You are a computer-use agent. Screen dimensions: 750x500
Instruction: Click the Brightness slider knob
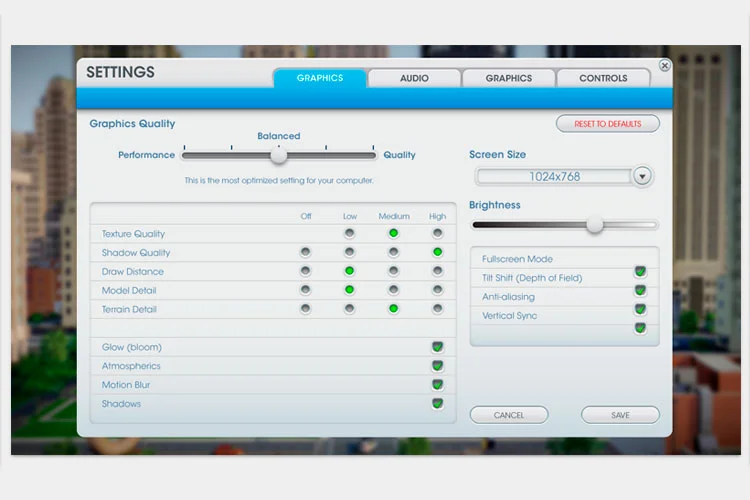pos(595,224)
